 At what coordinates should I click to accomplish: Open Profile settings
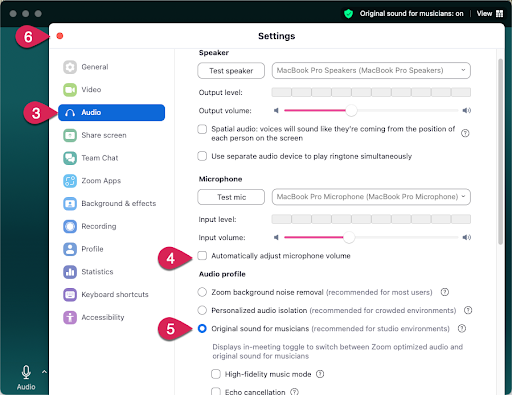click(x=111, y=249)
